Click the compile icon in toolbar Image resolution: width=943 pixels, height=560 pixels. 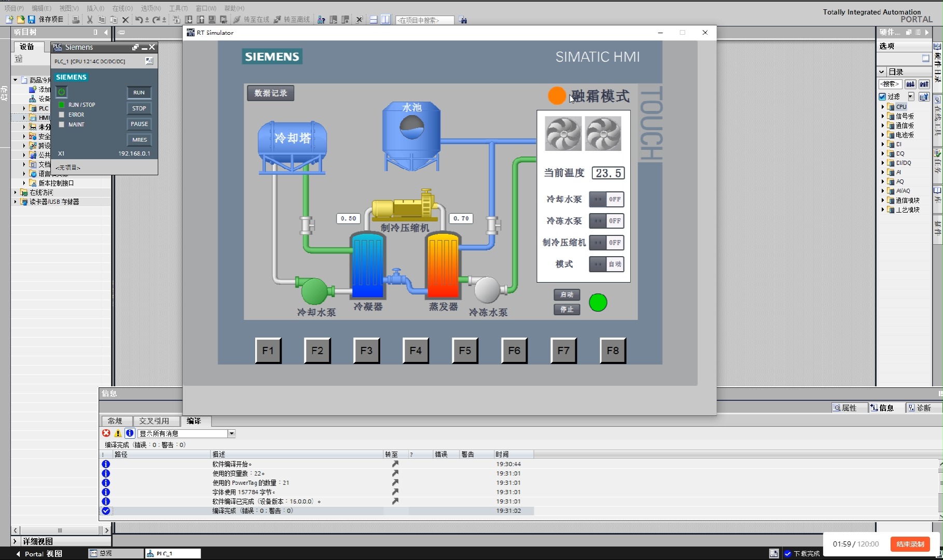pos(176,20)
